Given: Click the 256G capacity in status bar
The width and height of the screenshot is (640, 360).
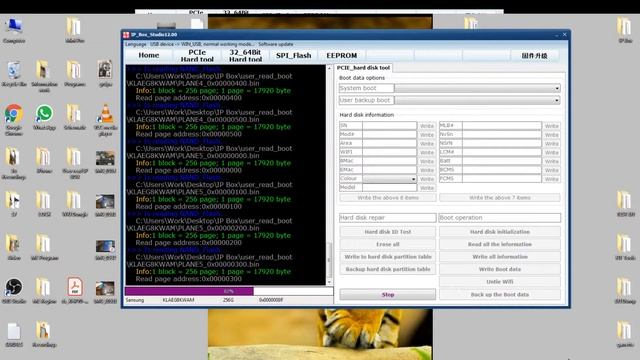Looking at the screenshot, I should click(228, 300).
